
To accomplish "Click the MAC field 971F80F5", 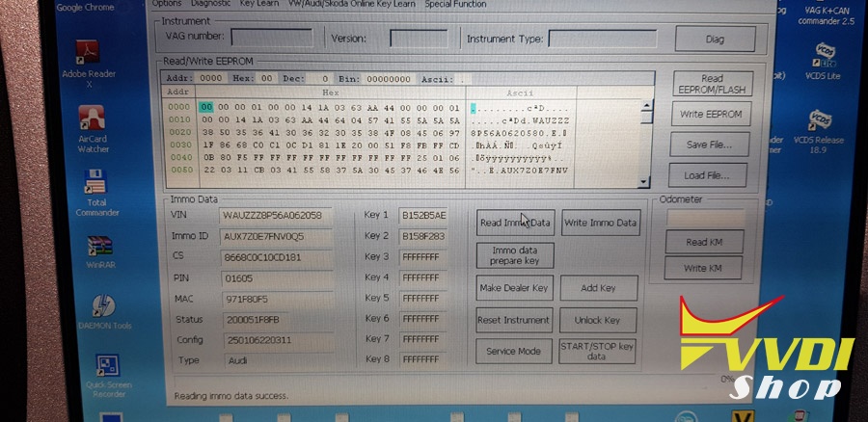I will [278, 299].
